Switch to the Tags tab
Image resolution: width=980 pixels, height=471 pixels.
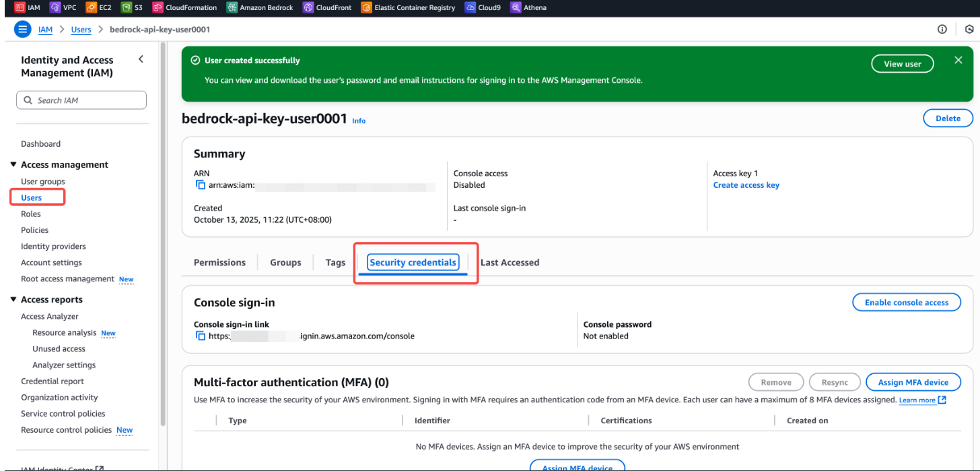[x=335, y=262]
